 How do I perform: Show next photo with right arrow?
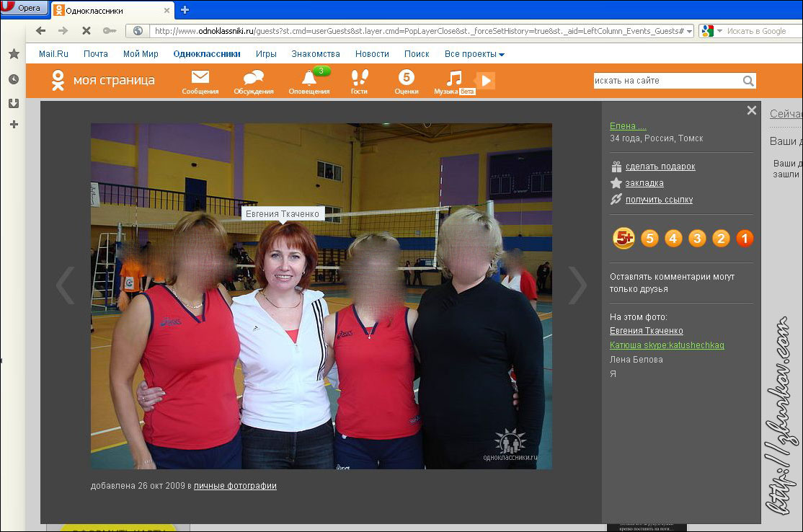(x=577, y=285)
